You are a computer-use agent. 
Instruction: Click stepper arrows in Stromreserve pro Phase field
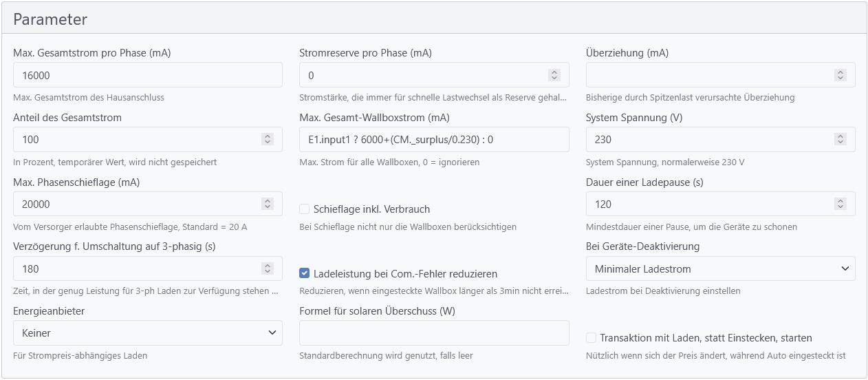tap(554, 75)
